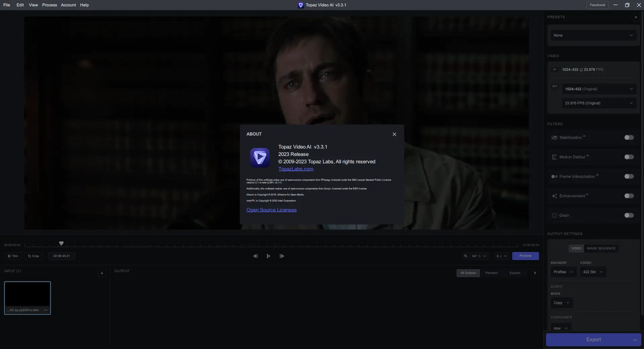Click the Frame Interpolation filter icon
Image resolution: width=644 pixels, height=349 pixels.
tap(554, 177)
